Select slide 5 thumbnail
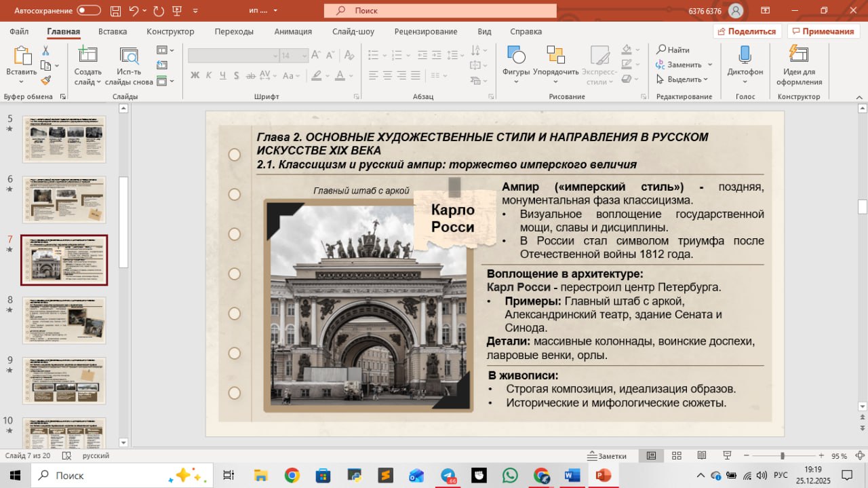868x488 pixels. pos(64,139)
